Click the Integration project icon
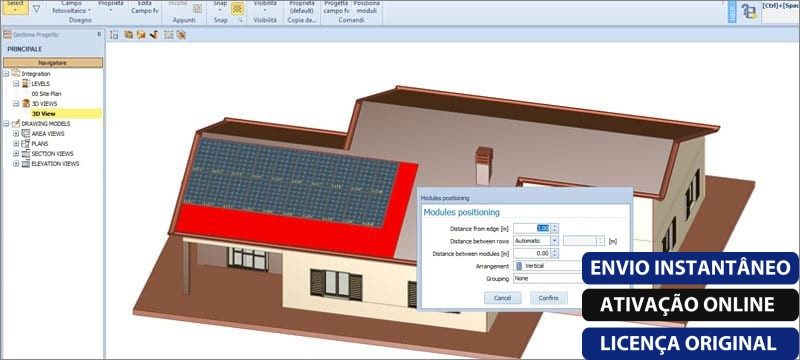This screenshot has height=360, width=800. click(16, 73)
